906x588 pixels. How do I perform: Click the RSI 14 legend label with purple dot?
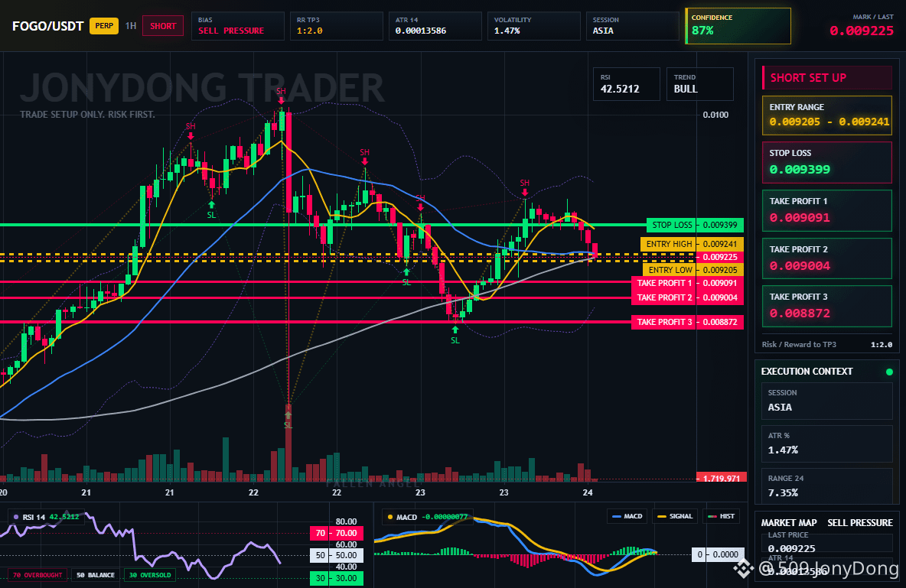tap(46, 517)
